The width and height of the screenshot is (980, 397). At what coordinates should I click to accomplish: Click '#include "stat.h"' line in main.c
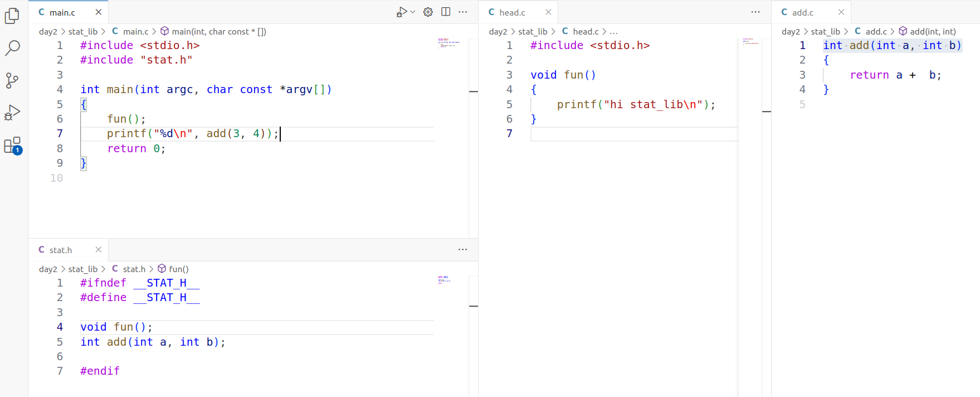point(136,60)
